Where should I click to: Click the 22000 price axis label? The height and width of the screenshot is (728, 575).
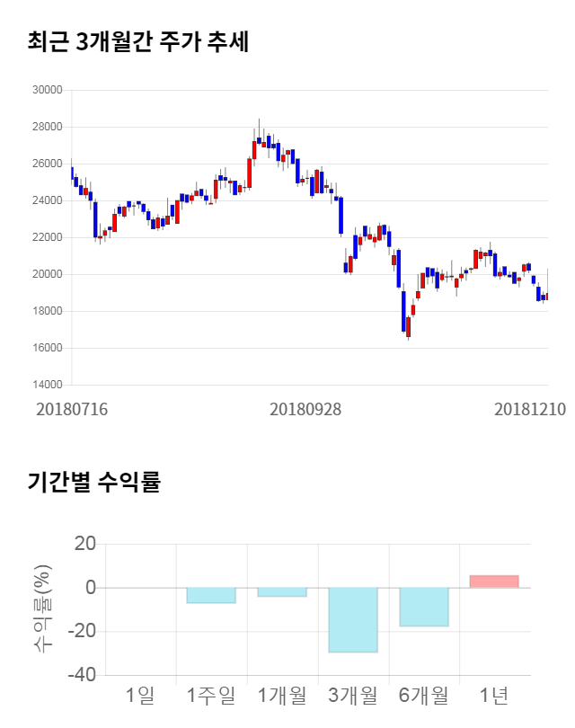[x=46, y=237]
